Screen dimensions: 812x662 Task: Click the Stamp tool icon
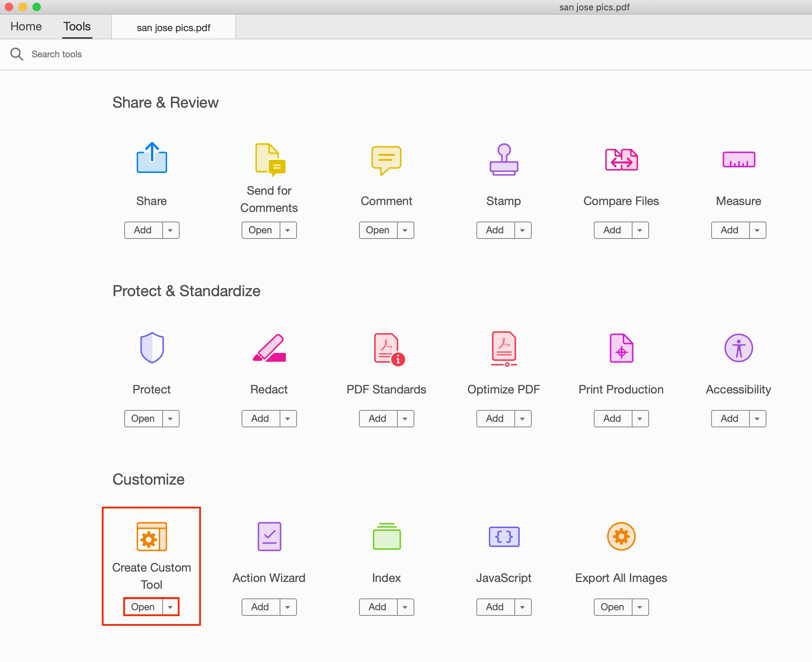coord(503,159)
